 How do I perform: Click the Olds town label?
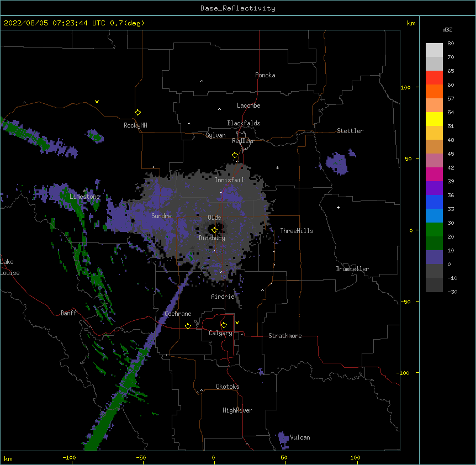[214, 218]
